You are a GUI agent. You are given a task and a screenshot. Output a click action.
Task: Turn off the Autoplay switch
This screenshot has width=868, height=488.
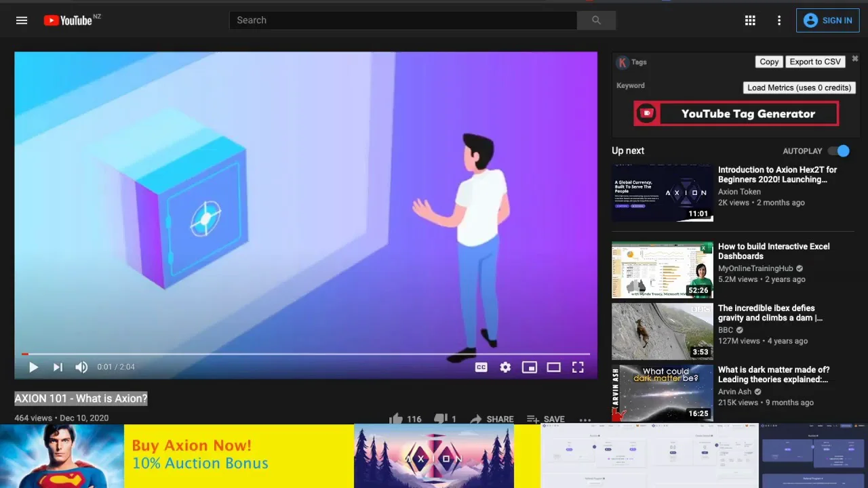point(839,151)
